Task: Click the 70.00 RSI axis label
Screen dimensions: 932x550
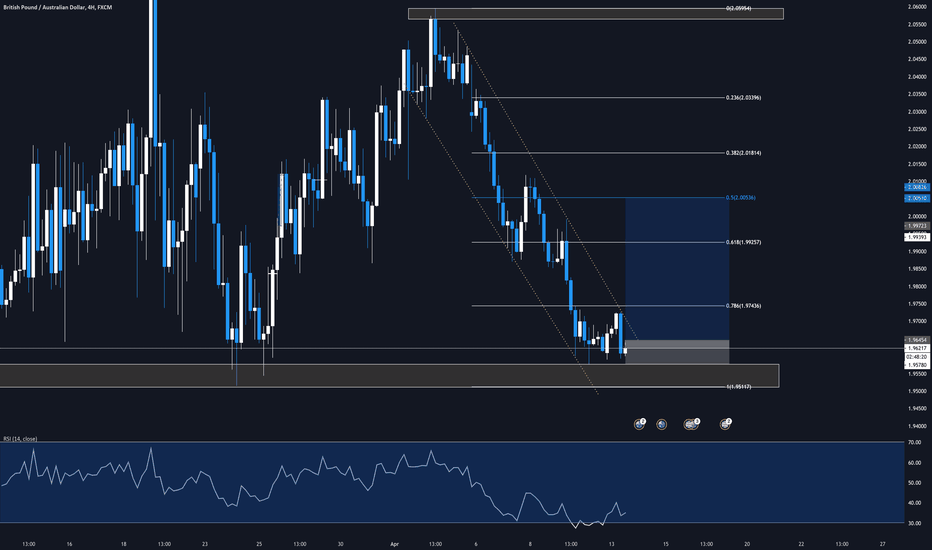Action: coord(915,442)
